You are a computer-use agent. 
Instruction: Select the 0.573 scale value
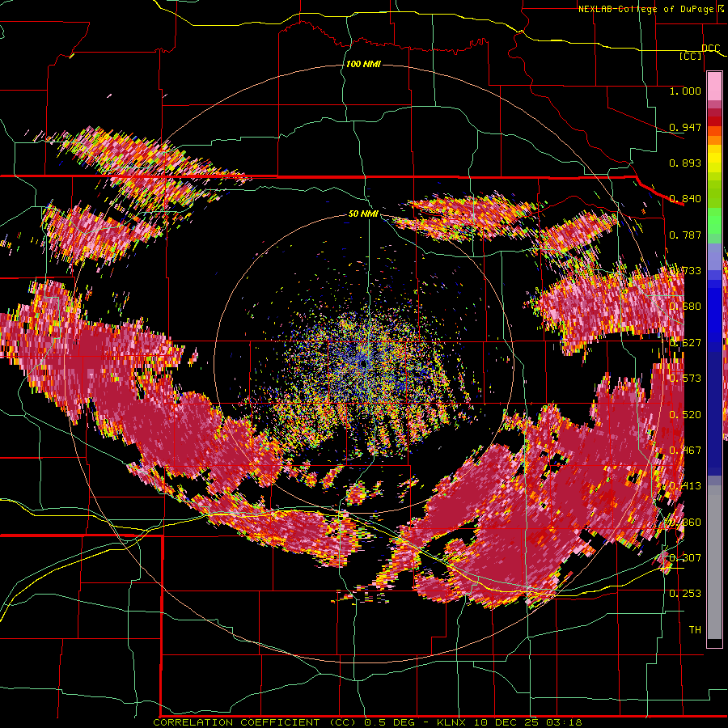click(x=685, y=379)
